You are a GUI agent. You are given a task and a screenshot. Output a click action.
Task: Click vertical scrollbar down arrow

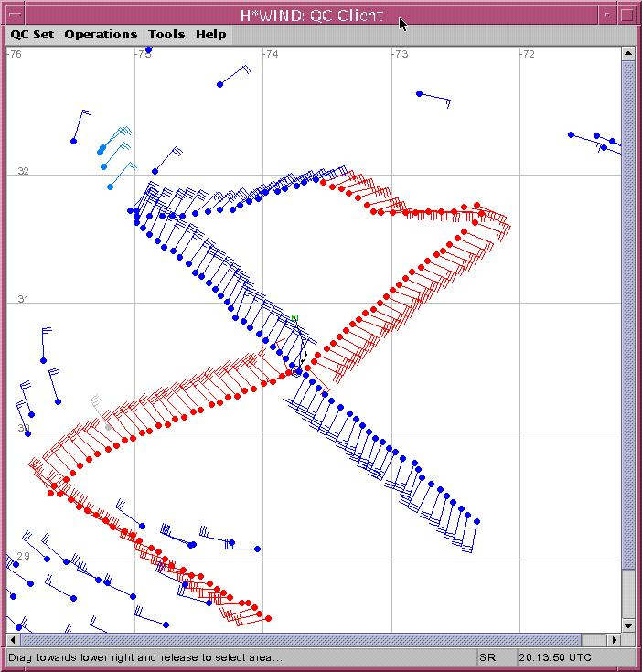[627, 625]
